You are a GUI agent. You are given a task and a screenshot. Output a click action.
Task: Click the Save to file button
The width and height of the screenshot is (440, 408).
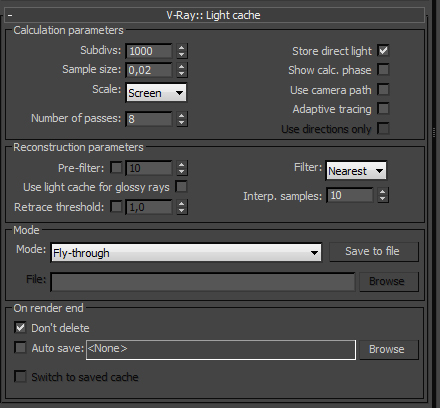coord(374,251)
